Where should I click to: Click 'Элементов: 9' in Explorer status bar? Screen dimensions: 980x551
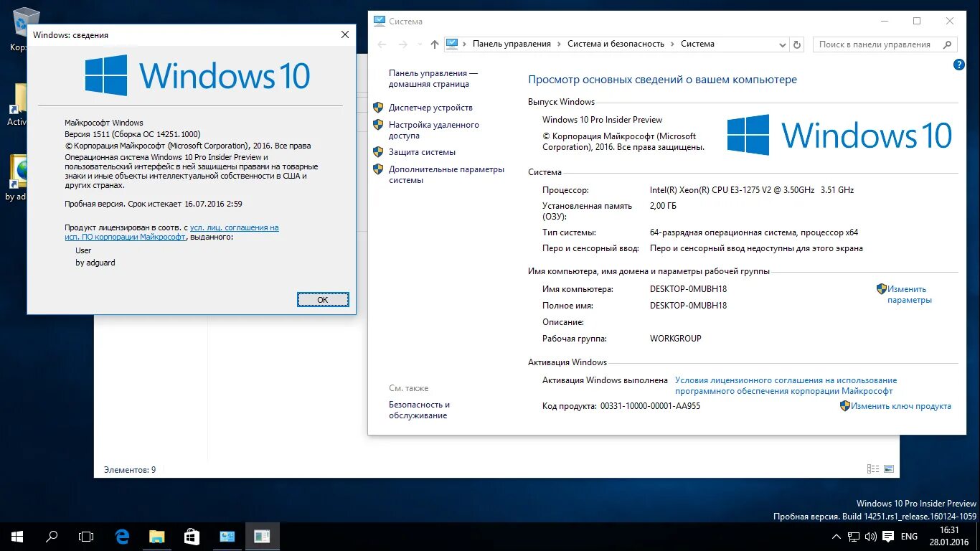point(129,470)
